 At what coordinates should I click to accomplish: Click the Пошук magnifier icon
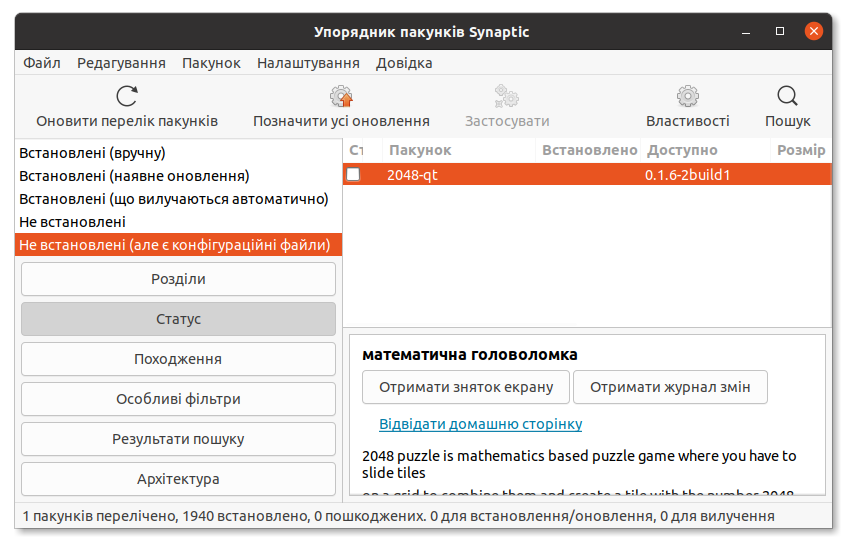788,97
